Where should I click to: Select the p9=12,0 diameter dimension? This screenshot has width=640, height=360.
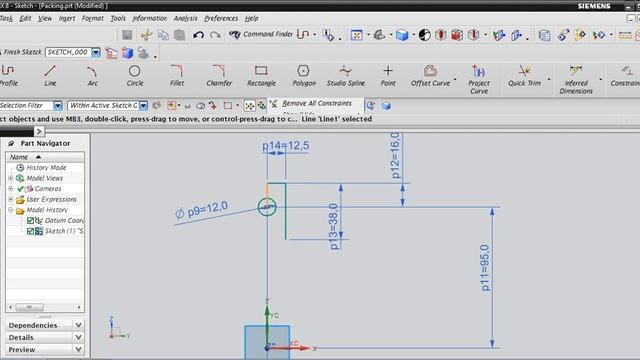[202, 210]
